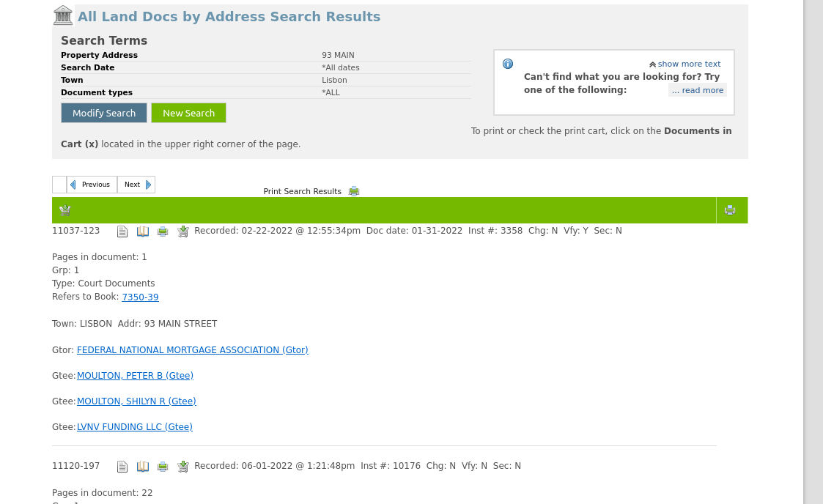Add record 11120-197 to cart via the cart icon

(x=182, y=466)
